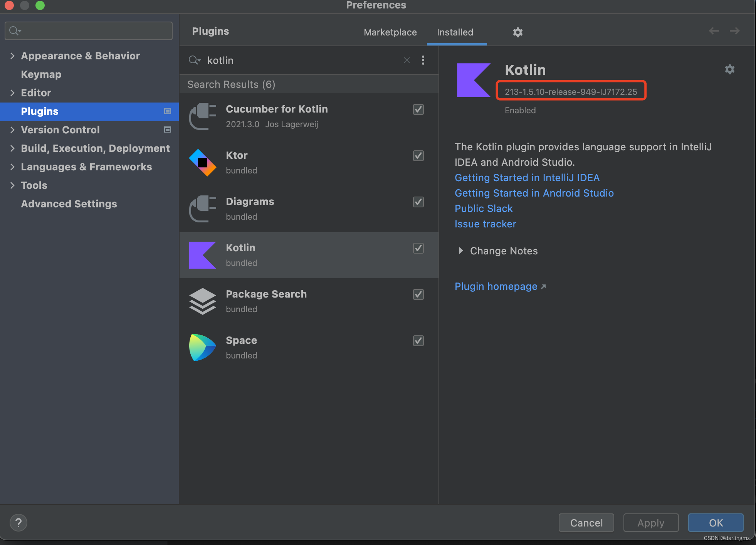The height and width of the screenshot is (545, 756).
Task: Click the Kotlin plugin detail gear icon
Action: [x=729, y=69]
